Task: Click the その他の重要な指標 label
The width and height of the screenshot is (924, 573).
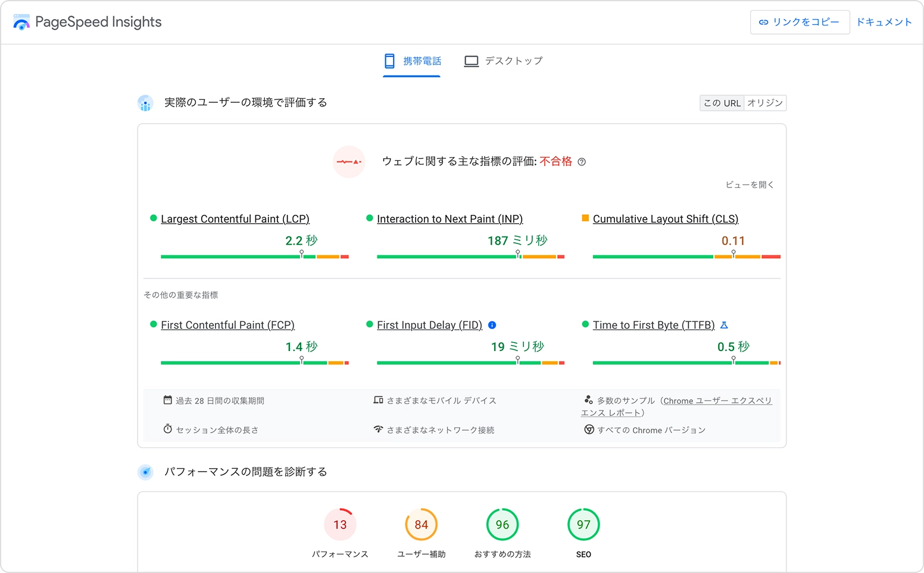Action: point(181,295)
